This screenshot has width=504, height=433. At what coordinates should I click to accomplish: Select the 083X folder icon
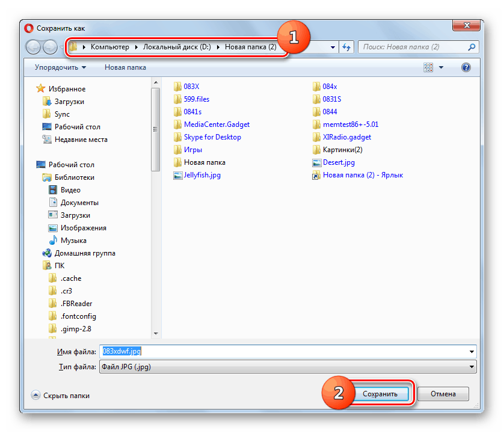[177, 87]
